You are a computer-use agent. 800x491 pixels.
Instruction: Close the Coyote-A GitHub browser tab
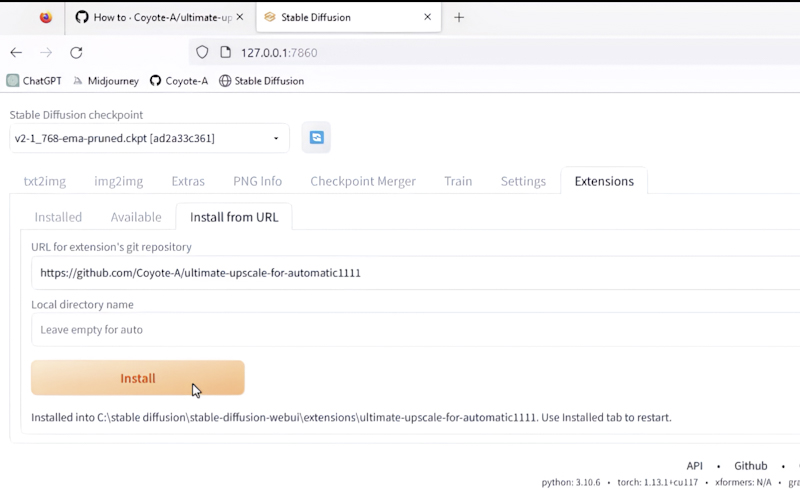click(x=240, y=17)
